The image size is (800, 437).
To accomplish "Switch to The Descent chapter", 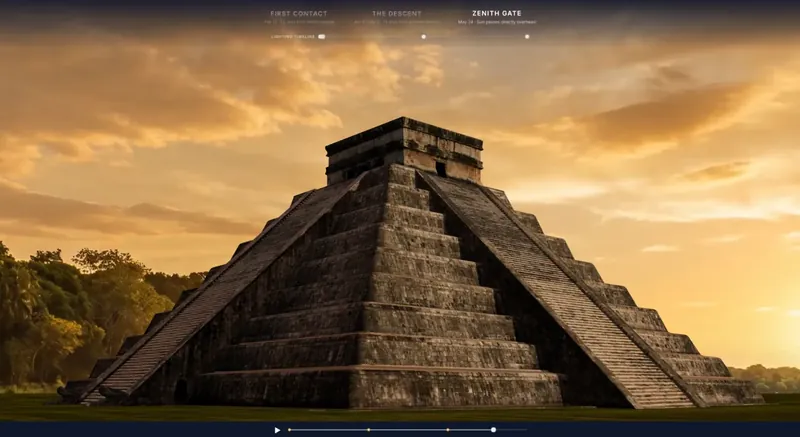I will [397, 14].
